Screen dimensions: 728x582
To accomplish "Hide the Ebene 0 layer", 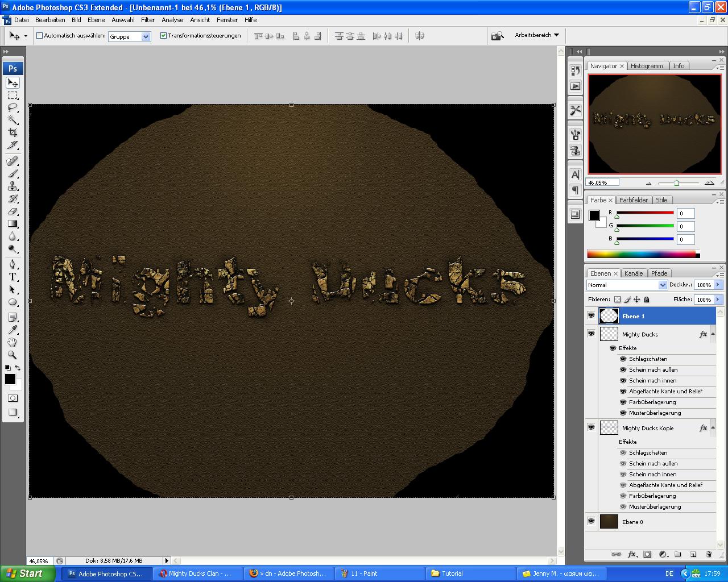I will pos(591,521).
